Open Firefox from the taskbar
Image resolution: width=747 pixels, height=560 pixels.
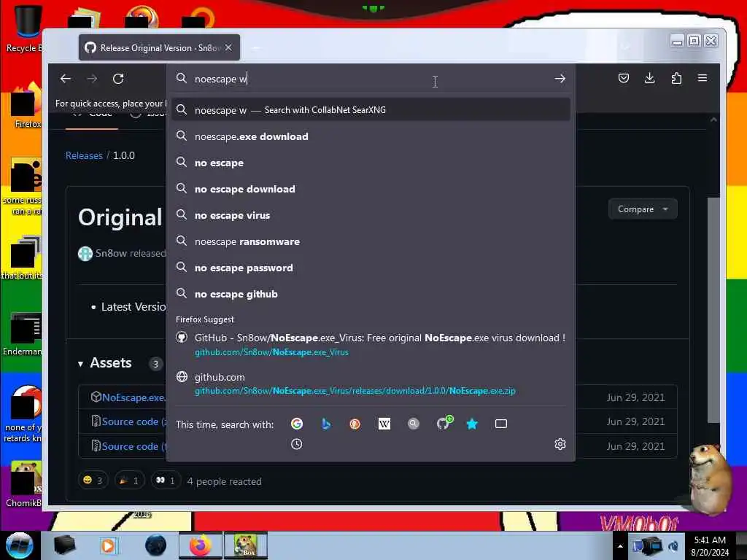point(200,545)
